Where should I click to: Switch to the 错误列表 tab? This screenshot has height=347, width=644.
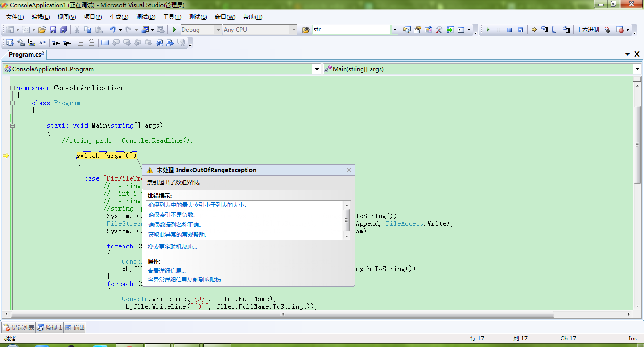tap(19, 328)
